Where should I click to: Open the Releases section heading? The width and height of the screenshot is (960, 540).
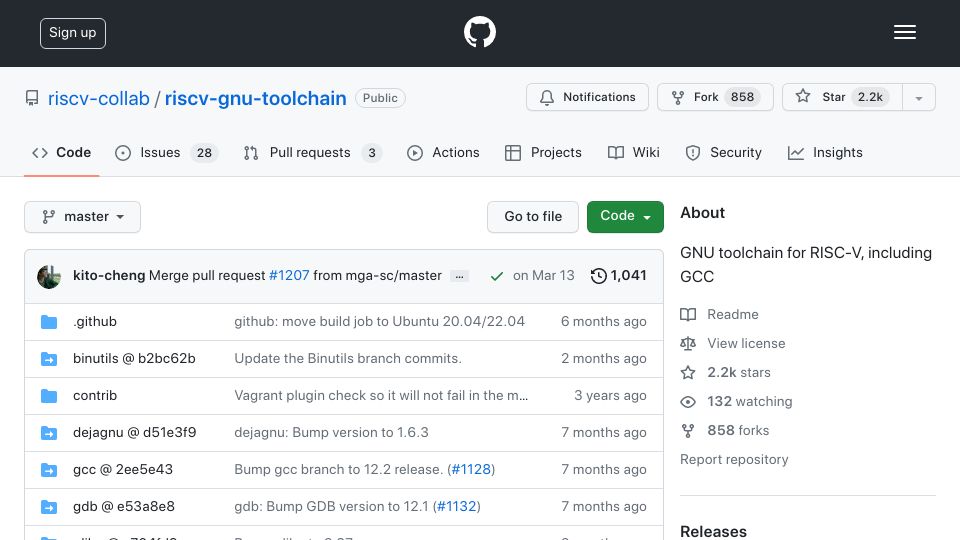click(713, 531)
